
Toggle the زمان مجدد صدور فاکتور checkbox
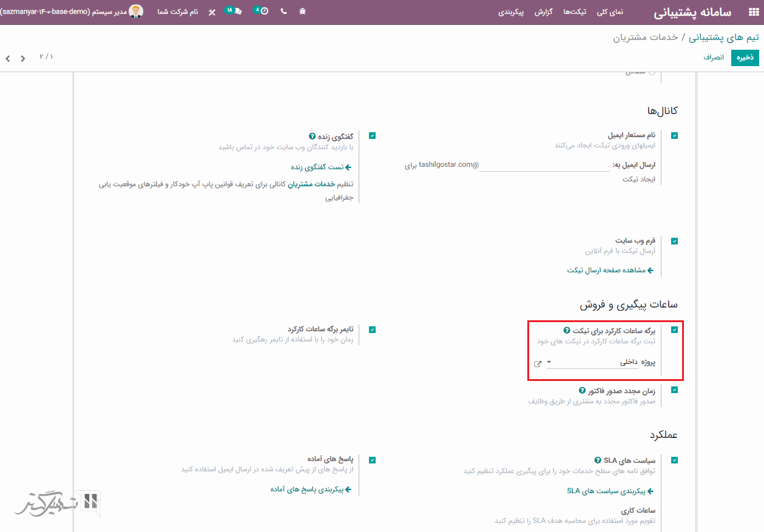click(x=674, y=390)
